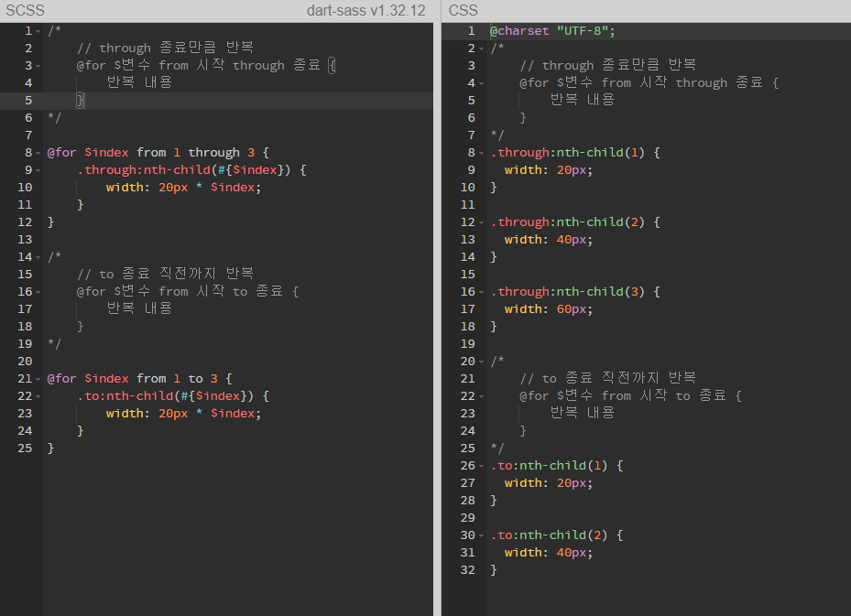Collapse .through:nth-child(2) rule fold in CSS
Screen dimensions: 851x616
tap(482, 222)
